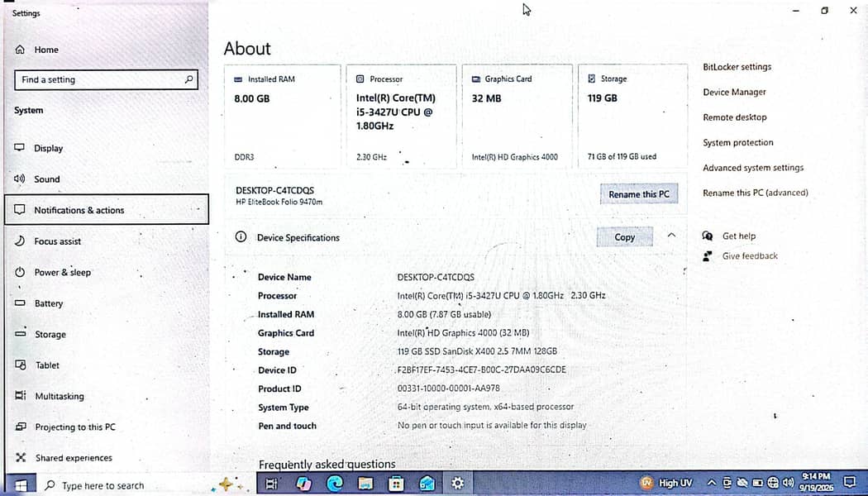Viewport: 868px width, 496px height.
Task: Click the 8.00 GB (7.87 GB usable) text
Action: (x=444, y=314)
